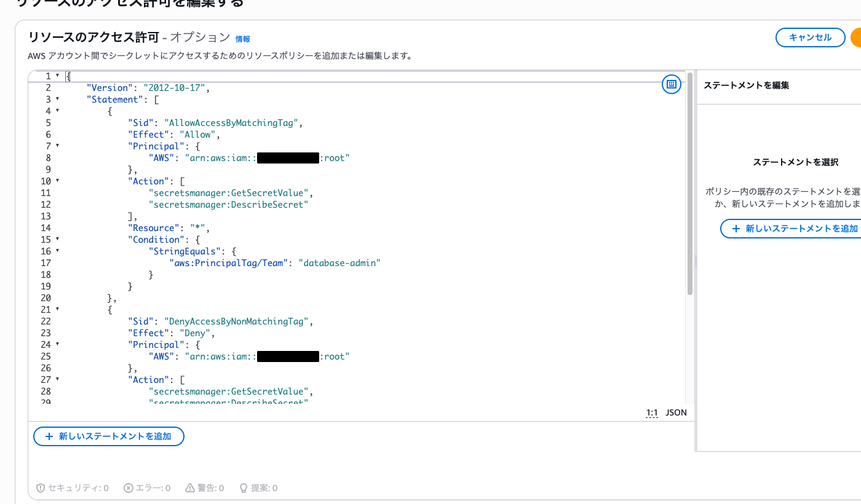Click the ステートメントを編集 panel heading

pyautogui.click(x=746, y=85)
